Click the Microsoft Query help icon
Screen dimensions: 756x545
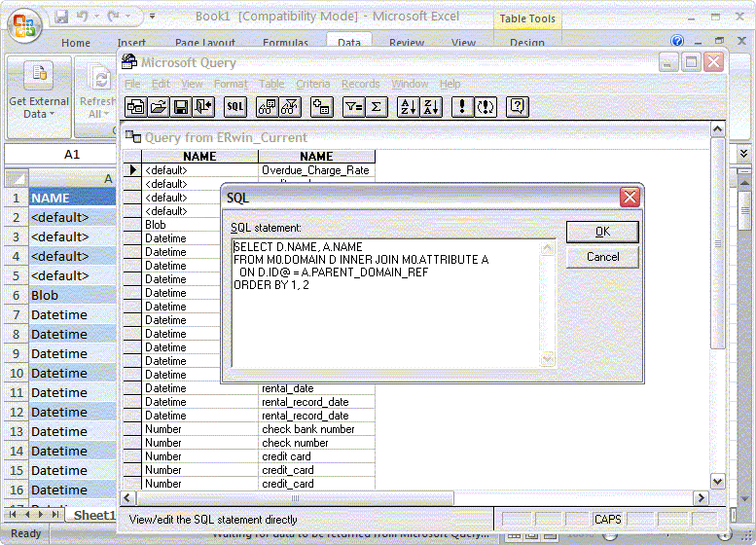point(518,107)
